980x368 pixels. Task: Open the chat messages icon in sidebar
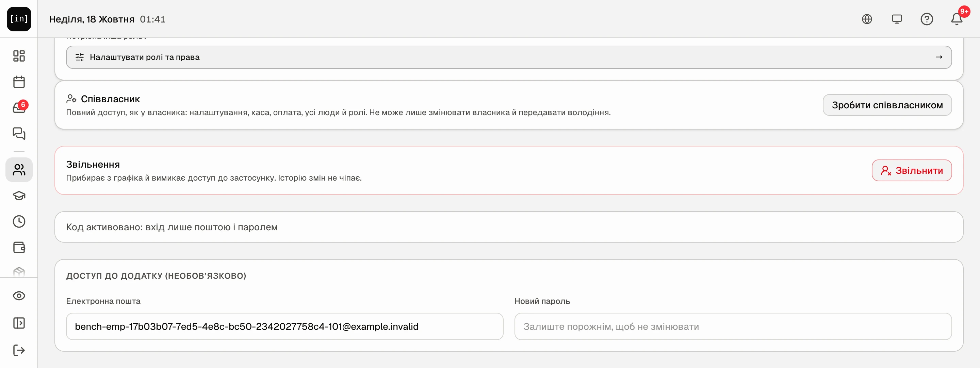coord(19,133)
